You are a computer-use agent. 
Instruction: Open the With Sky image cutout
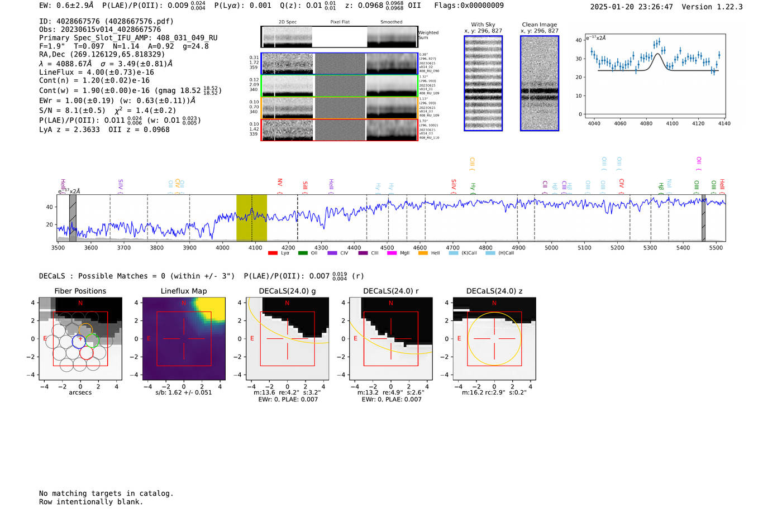click(483, 83)
